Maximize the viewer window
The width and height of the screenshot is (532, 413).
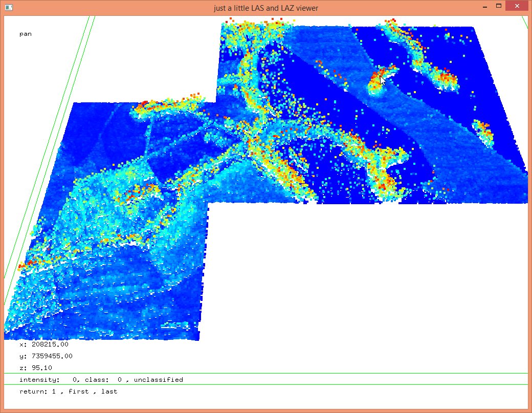point(498,7)
